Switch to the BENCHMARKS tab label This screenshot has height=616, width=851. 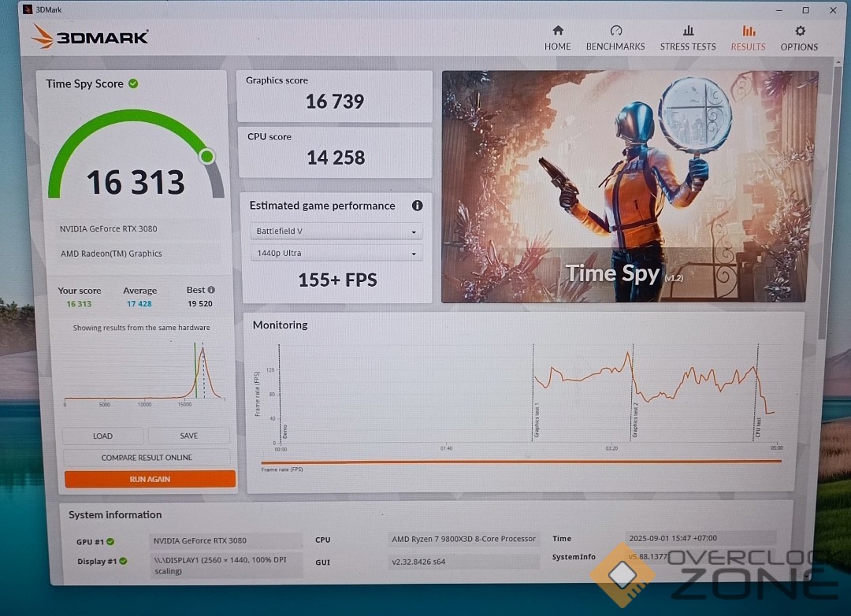click(x=615, y=46)
